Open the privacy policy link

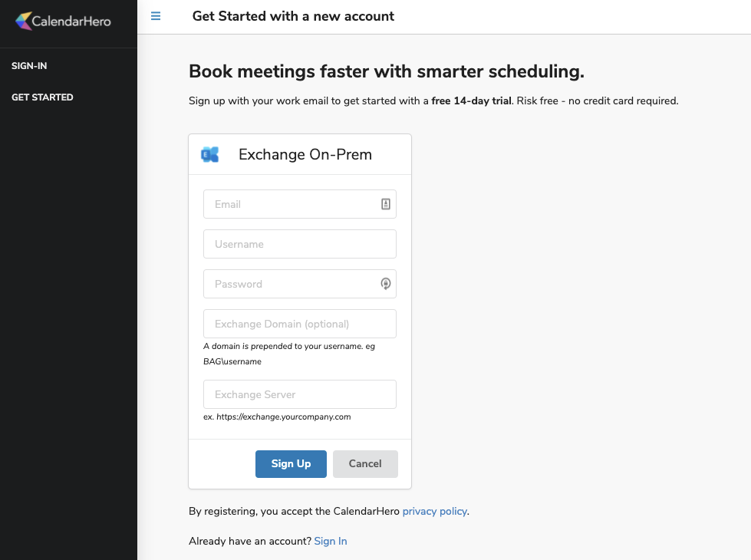[434, 511]
